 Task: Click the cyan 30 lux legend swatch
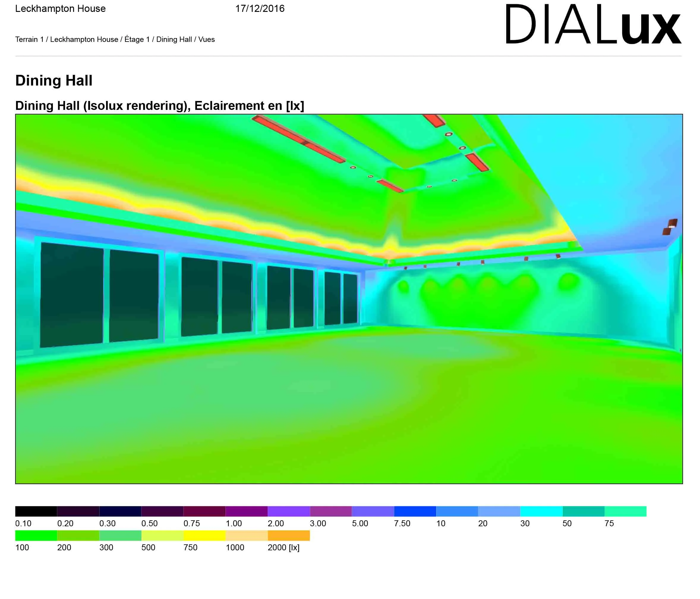[541, 511]
